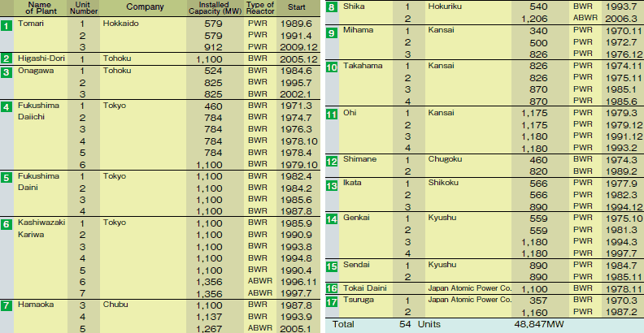Screen dimensions: 644x333
Task: Select the plant name 'Higashi-Dori'
Action: click(41, 58)
